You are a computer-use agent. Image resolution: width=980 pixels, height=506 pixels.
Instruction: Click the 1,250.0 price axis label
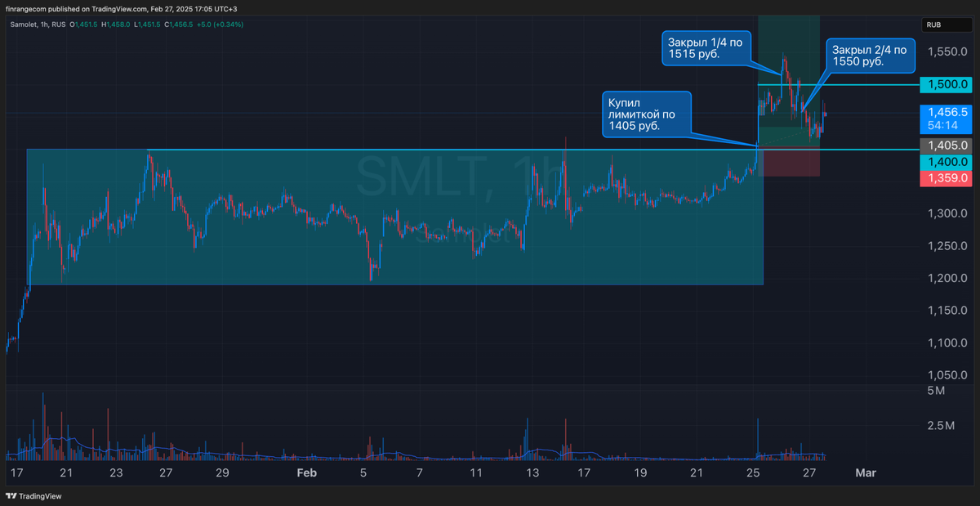click(947, 246)
